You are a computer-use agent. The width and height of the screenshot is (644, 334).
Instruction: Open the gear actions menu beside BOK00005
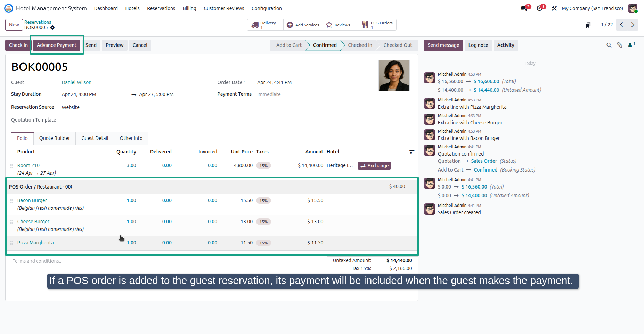52,27
